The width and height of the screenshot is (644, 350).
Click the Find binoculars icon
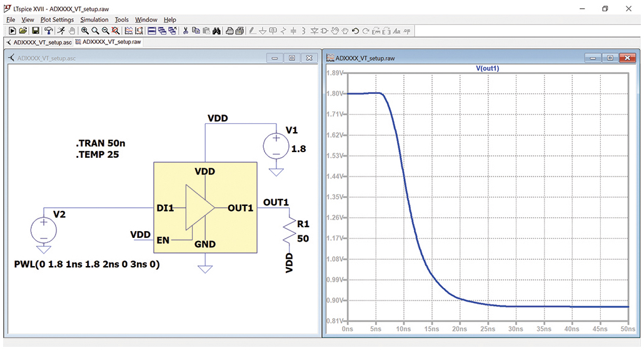[x=217, y=31]
